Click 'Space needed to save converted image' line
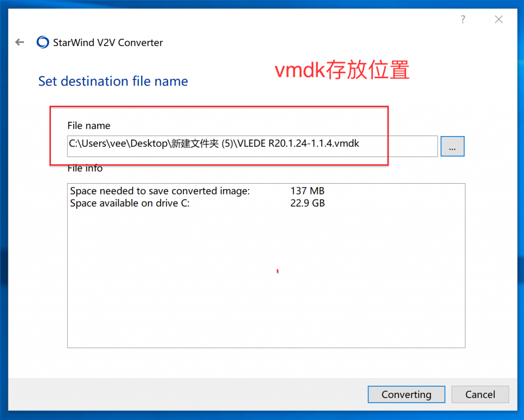The image size is (524, 420). [160, 191]
